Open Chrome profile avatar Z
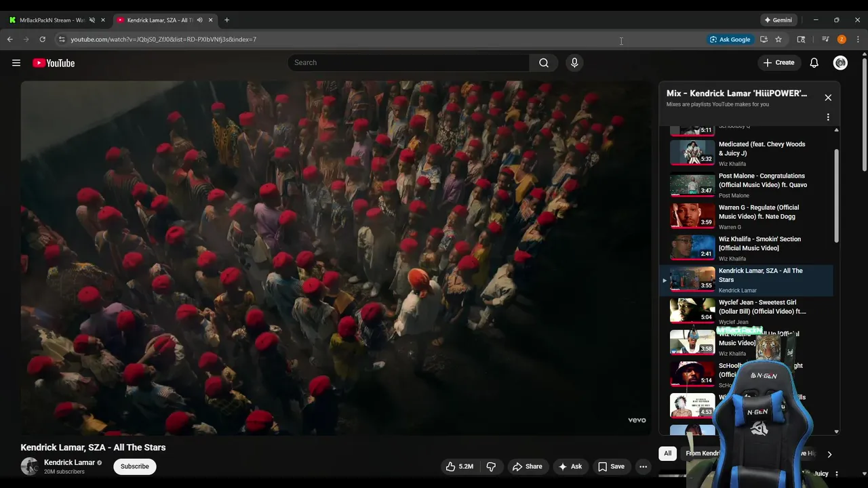The width and height of the screenshot is (868, 488). (x=842, y=39)
